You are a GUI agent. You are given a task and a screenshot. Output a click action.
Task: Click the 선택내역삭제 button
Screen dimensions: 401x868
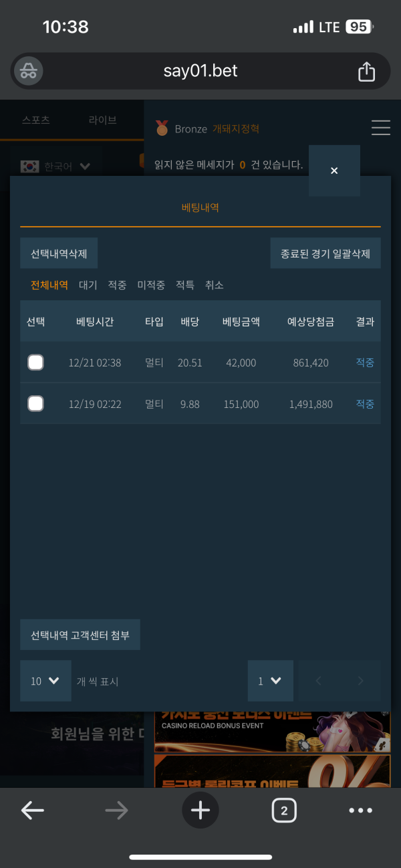(59, 253)
